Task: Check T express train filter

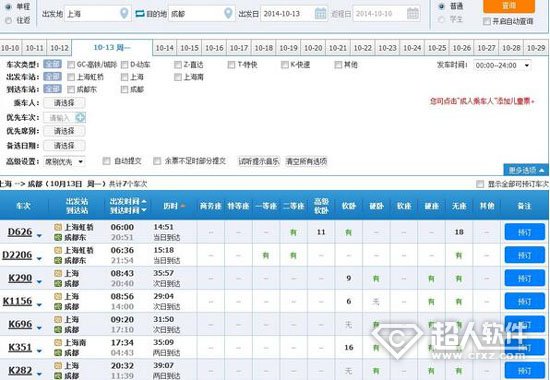Action: tap(232, 65)
